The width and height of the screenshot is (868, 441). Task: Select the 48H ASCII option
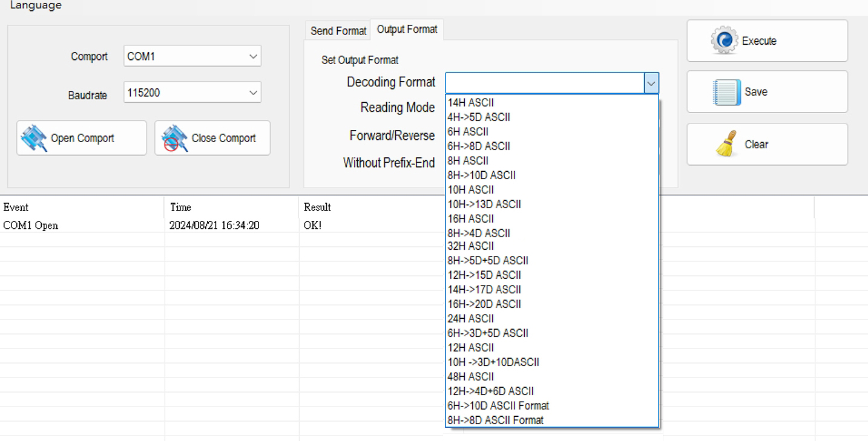pos(552,377)
